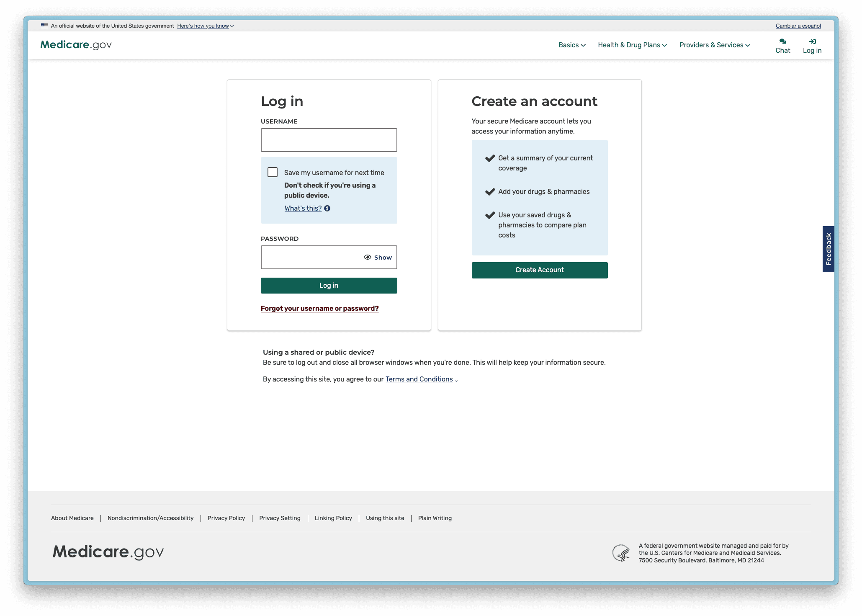This screenshot has width=862, height=616.
Task: Click the Username input field
Action: point(328,140)
